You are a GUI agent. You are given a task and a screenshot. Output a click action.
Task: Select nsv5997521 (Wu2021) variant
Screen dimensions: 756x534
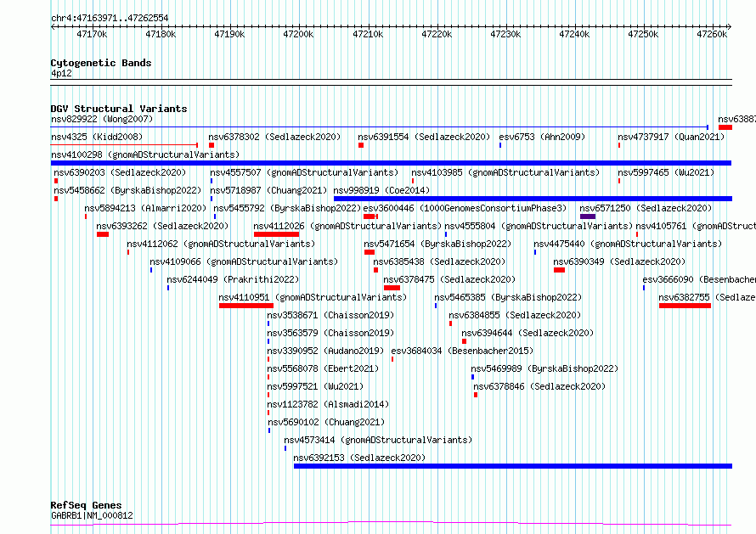[315, 386]
